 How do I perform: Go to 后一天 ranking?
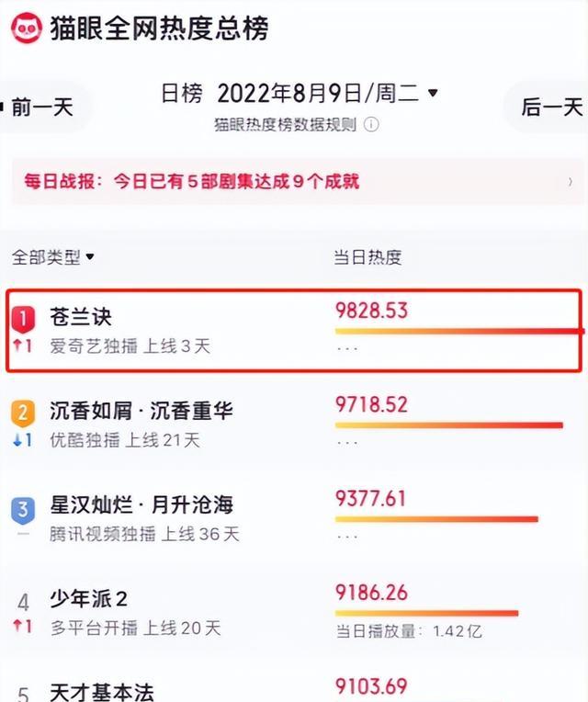click(551, 107)
